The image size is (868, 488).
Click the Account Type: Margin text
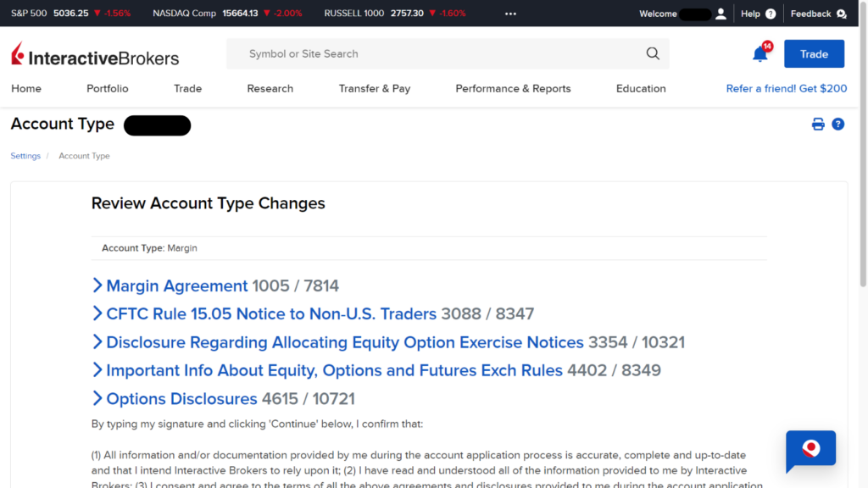point(149,248)
